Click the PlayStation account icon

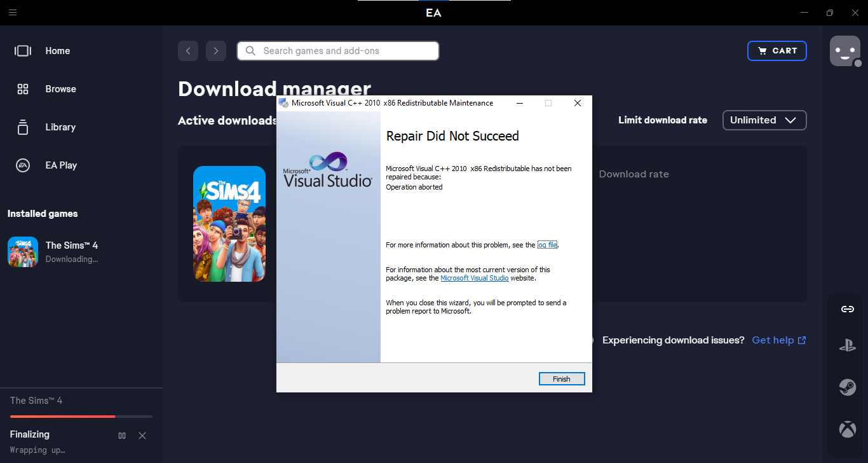(x=847, y=345)
